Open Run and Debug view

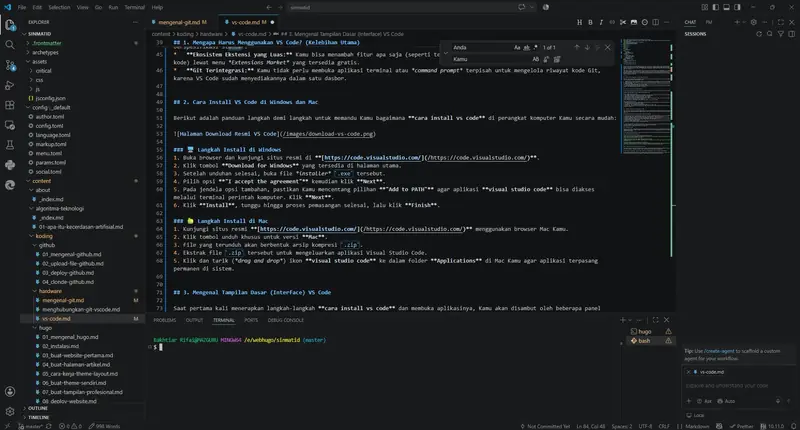pyautogui.click(x=10, y=85)
